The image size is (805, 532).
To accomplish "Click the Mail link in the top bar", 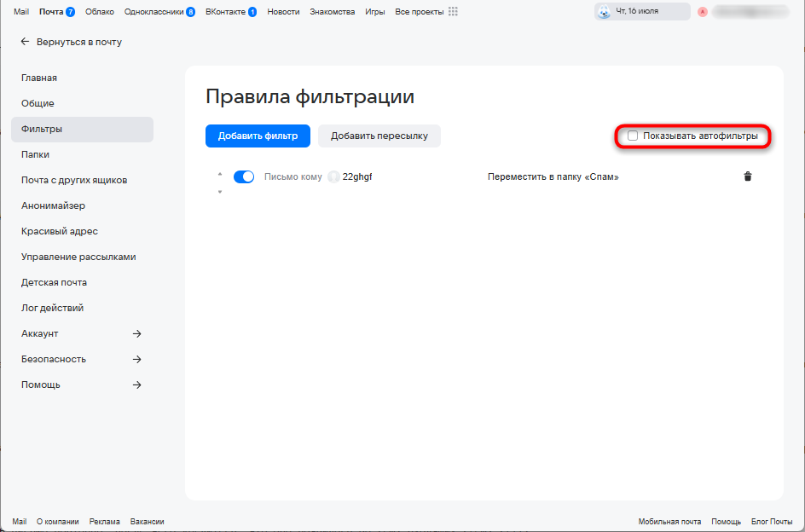I will [21, 11].
